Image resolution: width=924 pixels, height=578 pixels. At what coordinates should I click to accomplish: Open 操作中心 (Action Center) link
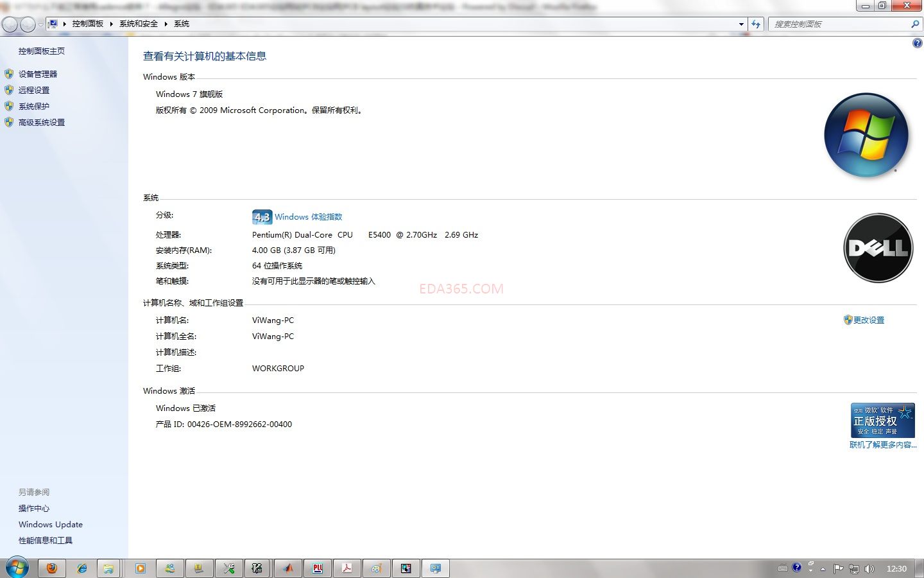34,509
